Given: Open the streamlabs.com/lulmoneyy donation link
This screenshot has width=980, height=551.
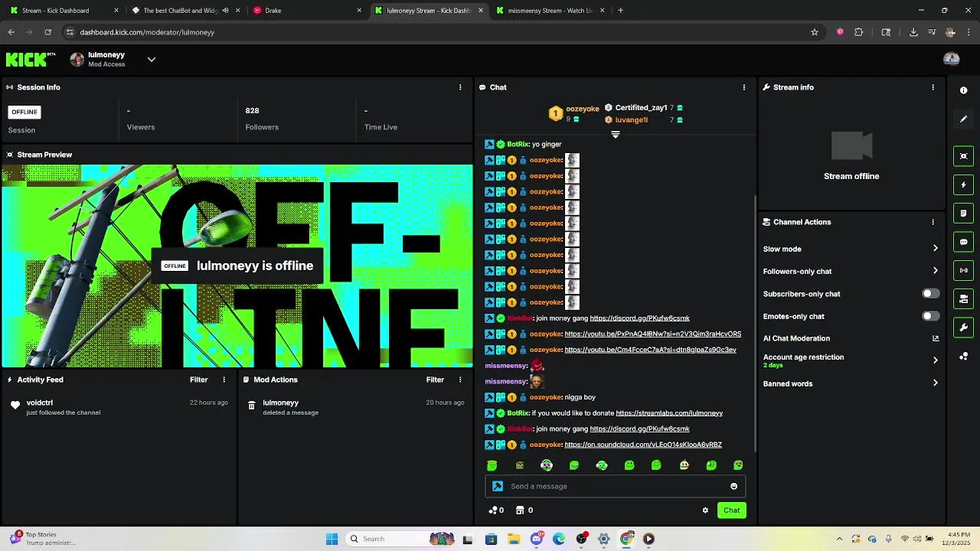Looking at the screenshot, I should (x=669, y=413).
